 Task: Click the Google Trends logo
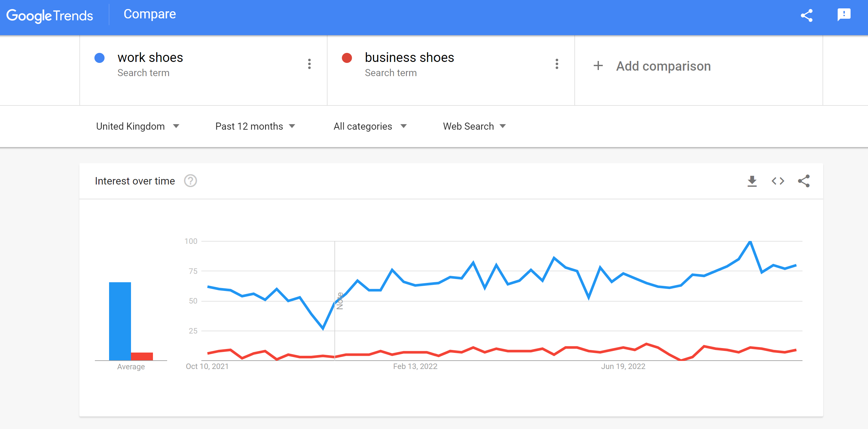[x=50, y=16]
